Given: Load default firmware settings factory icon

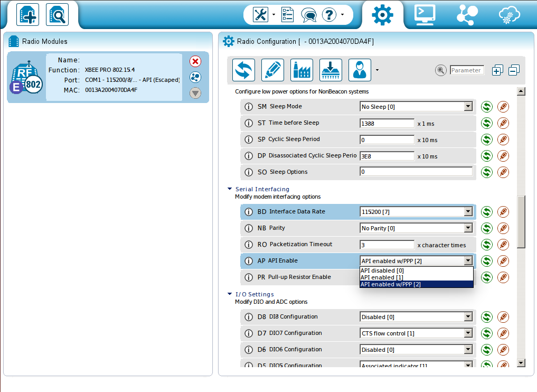Looking at the screenshot, I should 302,70.
